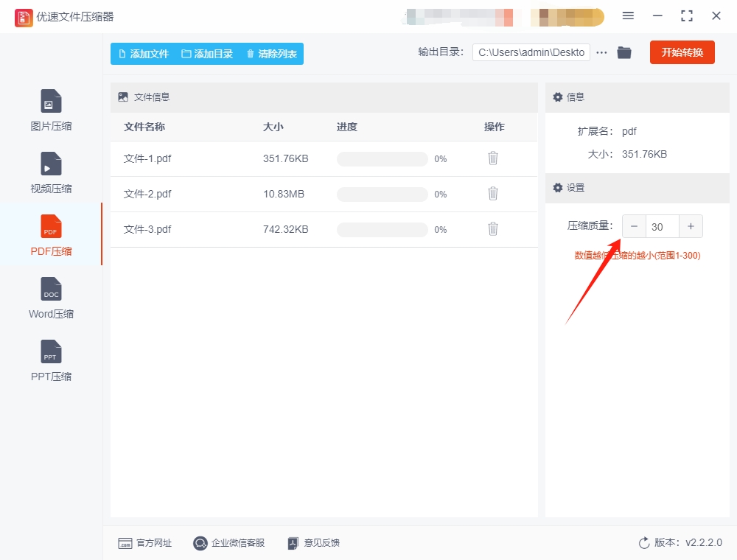Click the 信息 info gear icon

click(557, 97)
